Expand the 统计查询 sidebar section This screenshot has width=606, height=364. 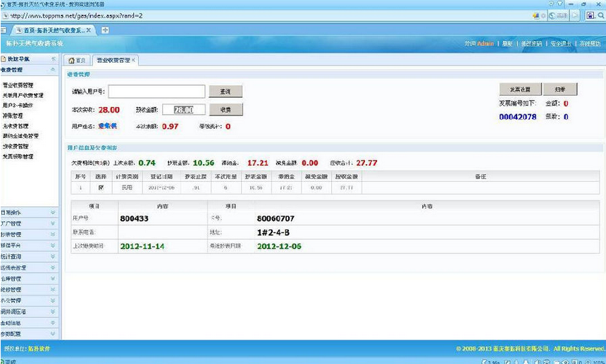coord(52,257)
